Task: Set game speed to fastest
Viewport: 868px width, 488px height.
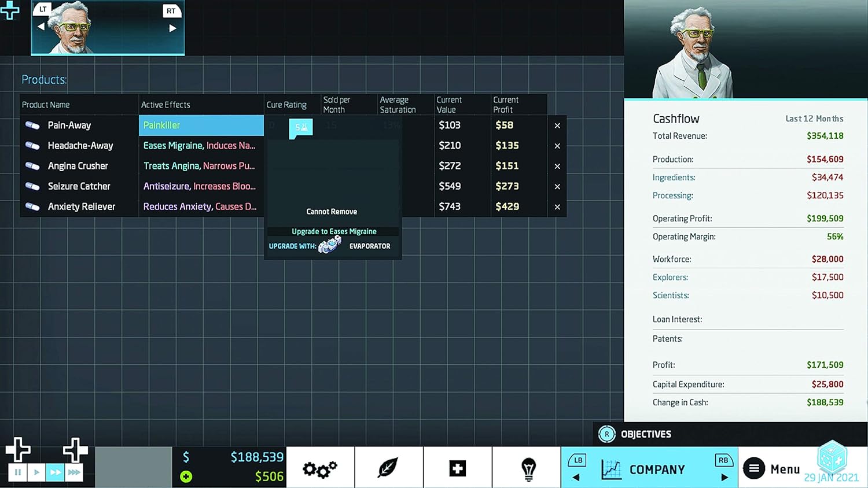Action: (x=74, y=472)
